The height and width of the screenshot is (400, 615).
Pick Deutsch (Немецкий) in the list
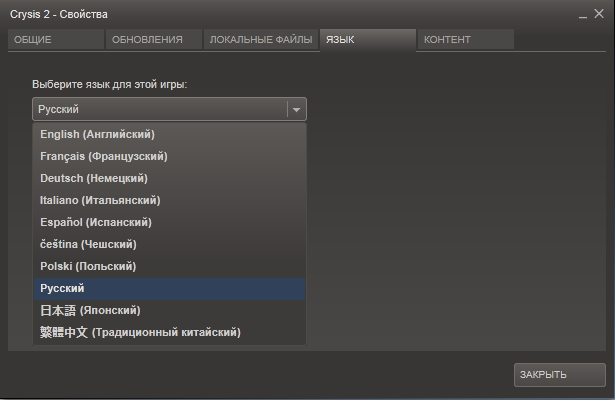(169, 178)
